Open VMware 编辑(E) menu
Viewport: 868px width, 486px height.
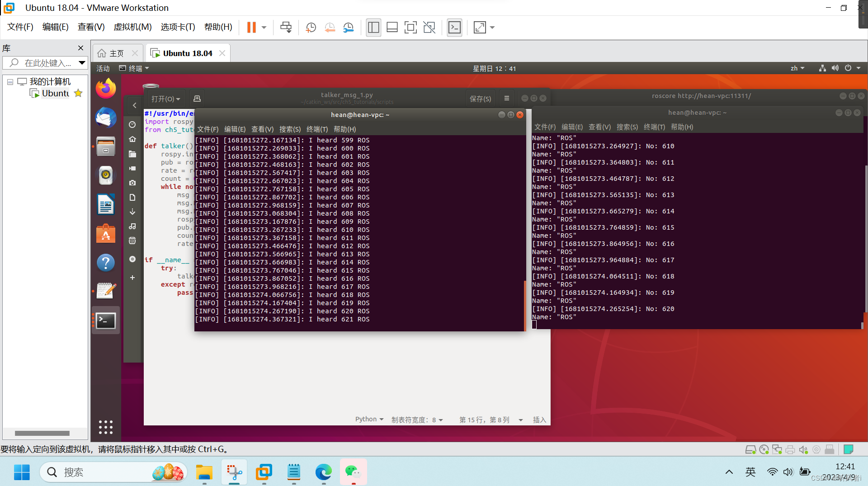(55, 27)
